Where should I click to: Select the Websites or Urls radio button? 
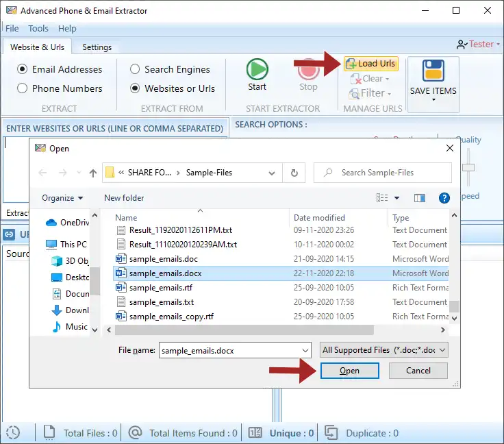coord(135,88)
